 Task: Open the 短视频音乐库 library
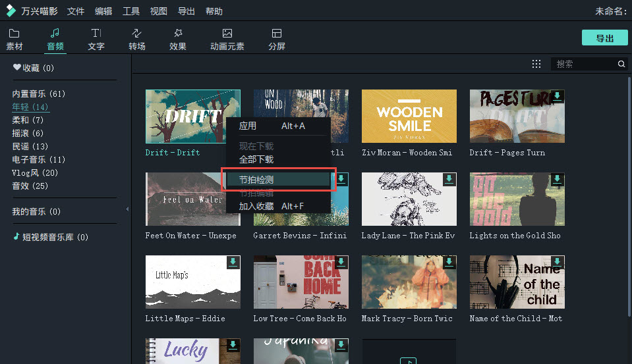tap(50, 237)
